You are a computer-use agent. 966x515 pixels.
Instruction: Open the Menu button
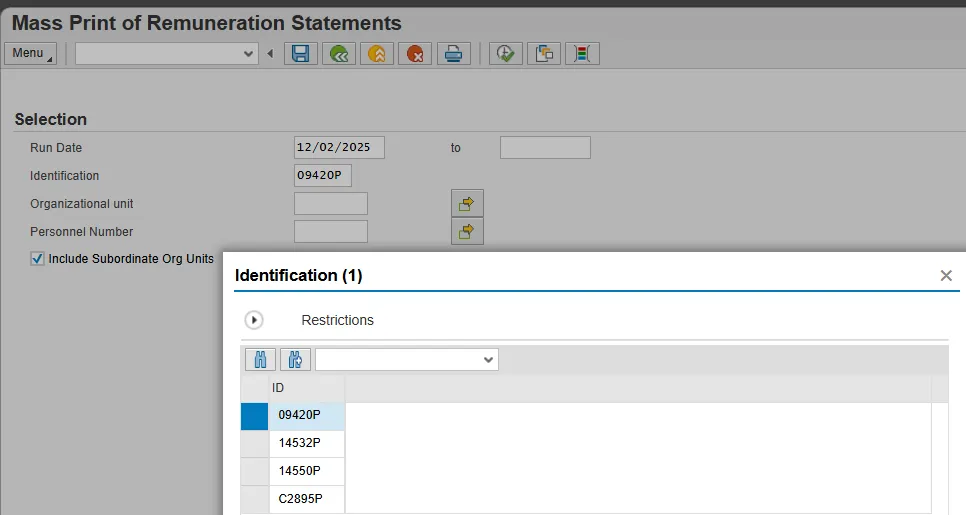point(31,54)
